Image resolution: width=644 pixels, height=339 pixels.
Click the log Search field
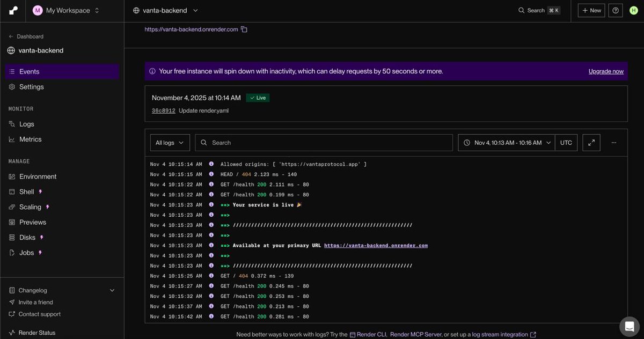tap(324, 143)
